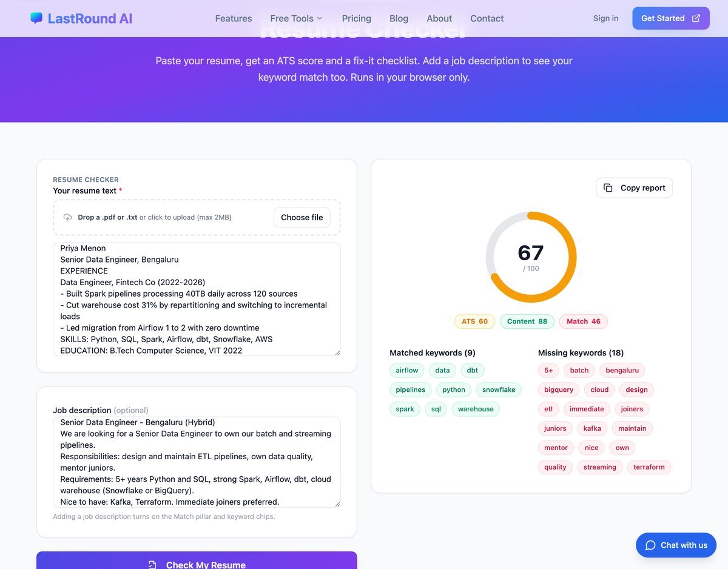Click the copy icon in Copy report
This screenshot has height=569, width=728.
tap(608, 188)
